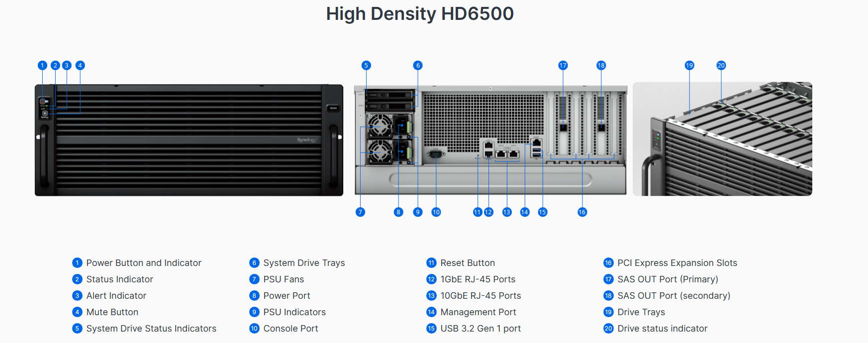
Task: Click the 'System Drive Status Indicators' legend text
Action: tap(151, 329)
